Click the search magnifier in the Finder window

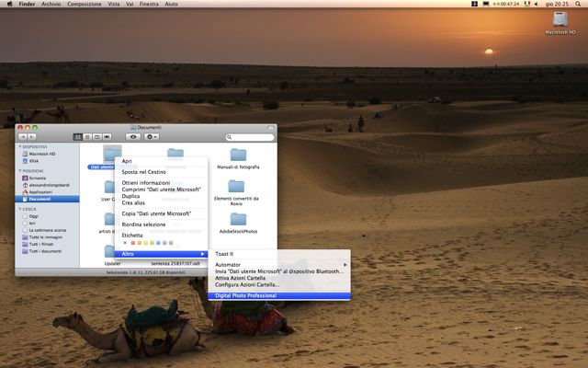click(x=229, y=137)
